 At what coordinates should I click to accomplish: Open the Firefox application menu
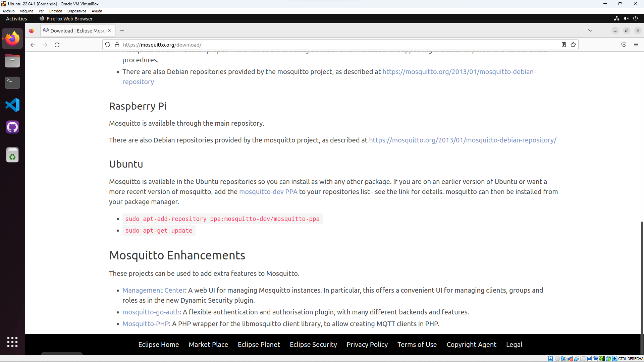click(636, 45)
